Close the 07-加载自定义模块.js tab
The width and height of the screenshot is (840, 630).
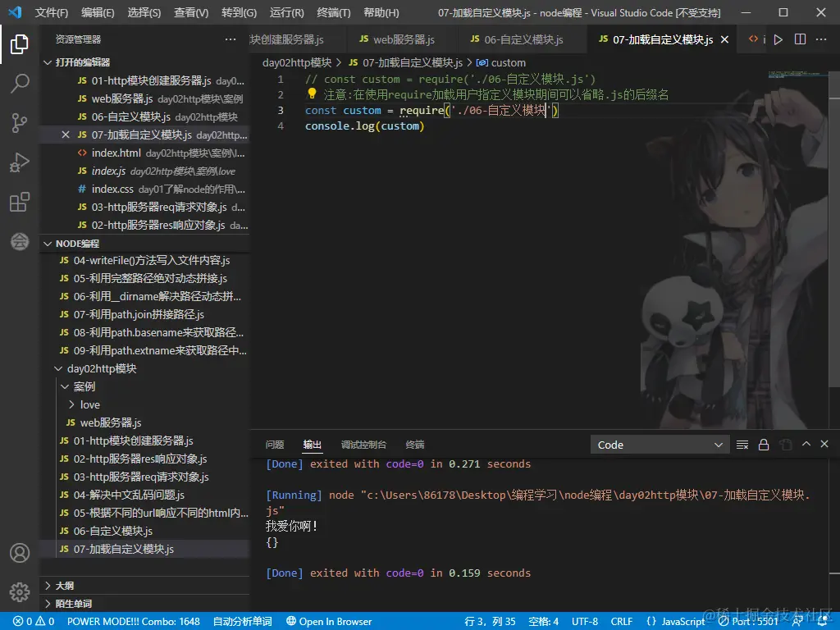725,39
